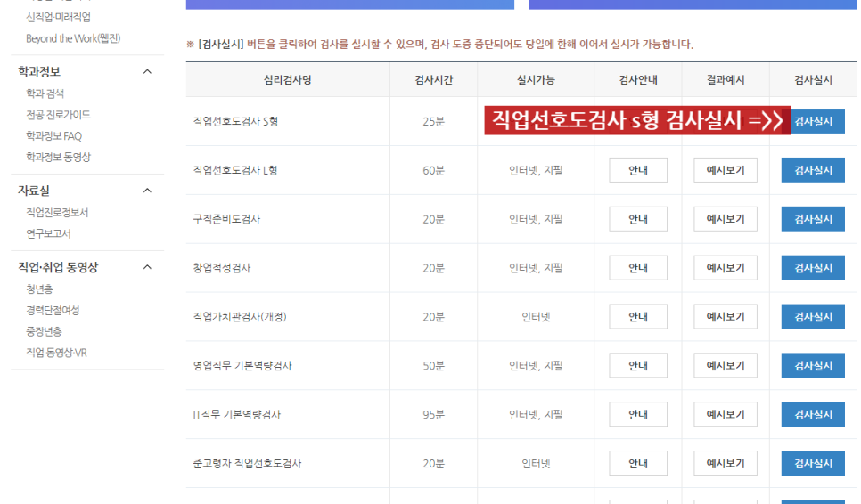Screen dimensions: 861x504
Task: Click 안내 for 직업가치관검사(개정)
Action: click(638, 316)
